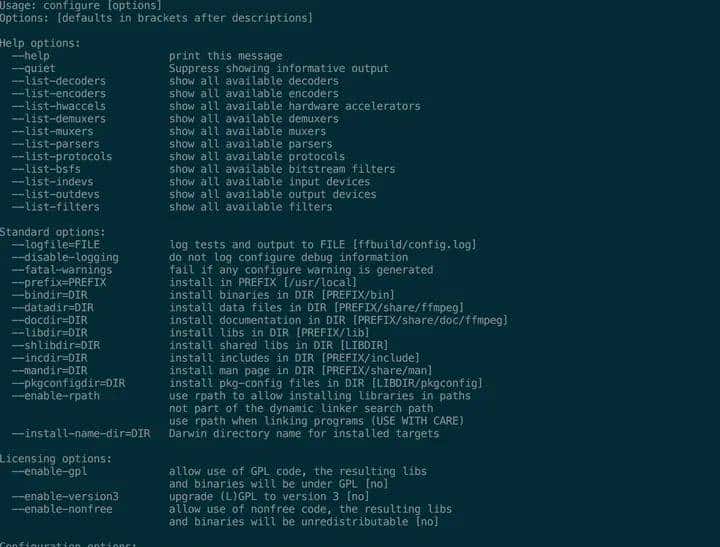Click the --pkgconfigdir=DIR option text
The width and height of the screenshot is (720, 547).
pyautogui.click(x=69, y=383)
